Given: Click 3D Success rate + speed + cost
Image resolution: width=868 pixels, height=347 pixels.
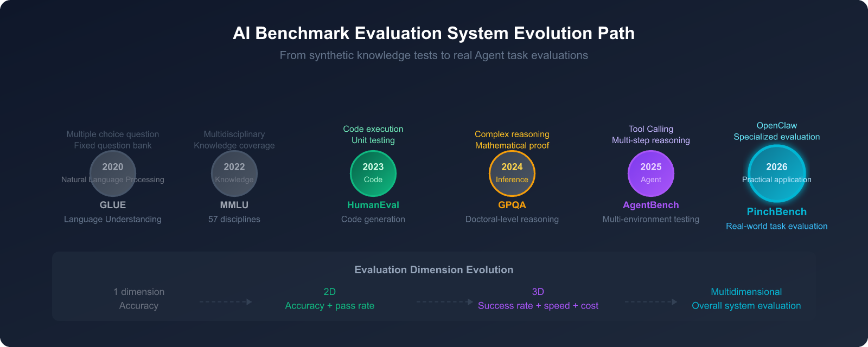Looking at the screenshot, I should pyautogui.click(x=538, y=299).
